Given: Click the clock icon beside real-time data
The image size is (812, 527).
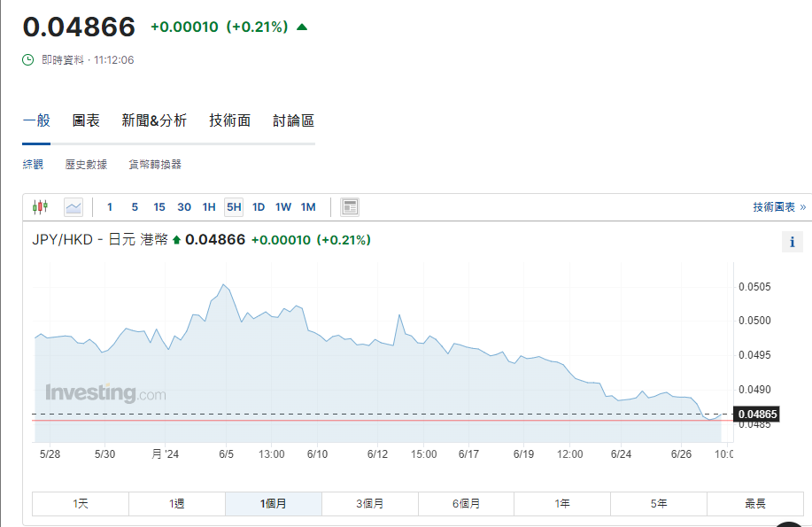Looking at the screenshot, I should 28,60.
